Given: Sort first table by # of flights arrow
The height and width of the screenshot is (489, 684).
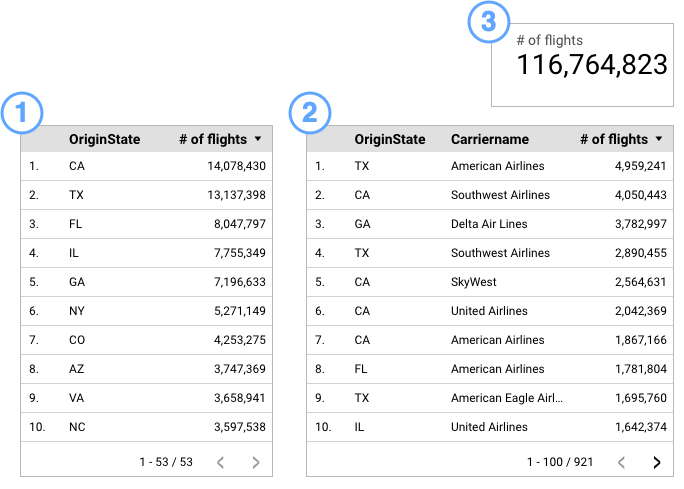Looking at the screenshot, I should click(x=258, y=140).
